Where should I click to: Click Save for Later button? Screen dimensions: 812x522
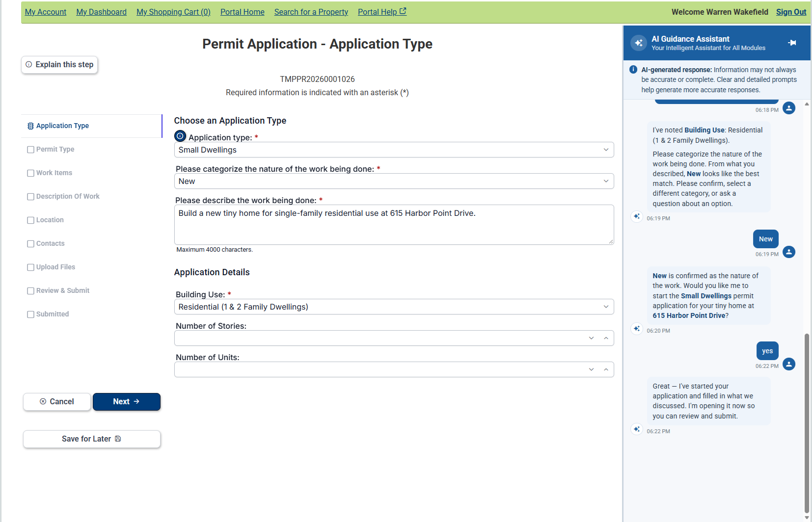point(92,439)
